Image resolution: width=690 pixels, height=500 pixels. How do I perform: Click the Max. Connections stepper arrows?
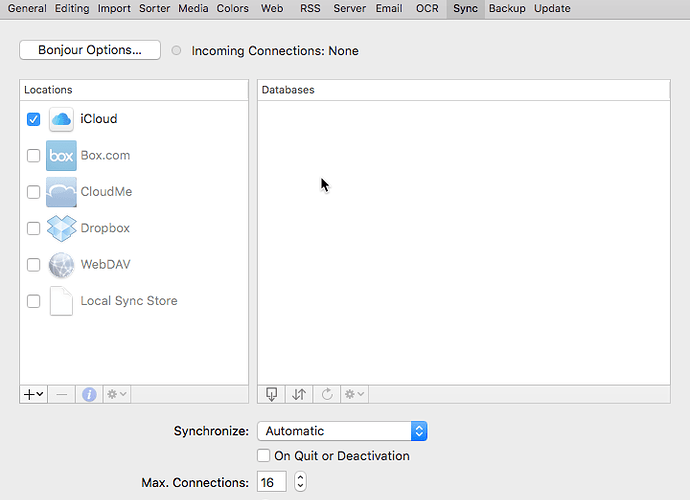300,482
